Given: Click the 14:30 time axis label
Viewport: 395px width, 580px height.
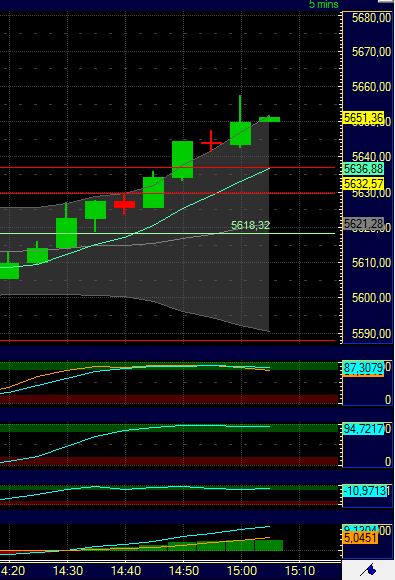Looking at the screenshot, I should point(68,571).
